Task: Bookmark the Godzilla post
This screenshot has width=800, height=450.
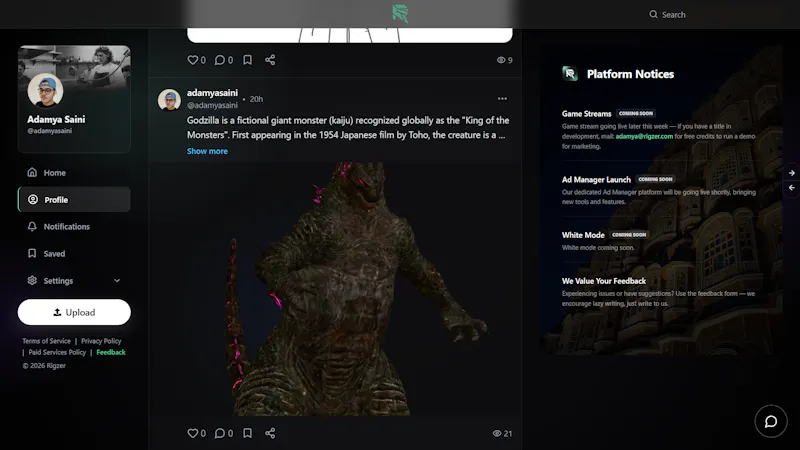Action: [247, 433]
